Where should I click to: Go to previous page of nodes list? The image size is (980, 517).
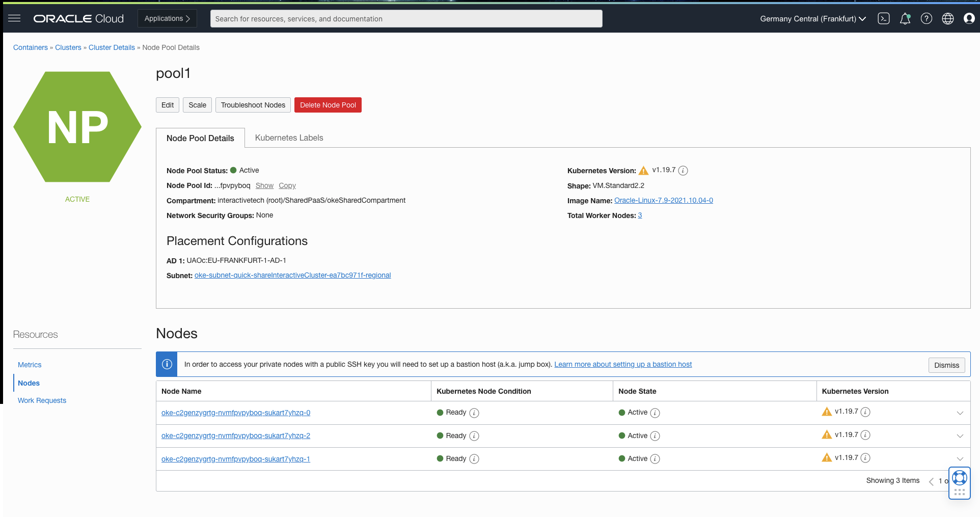point(931,481)
